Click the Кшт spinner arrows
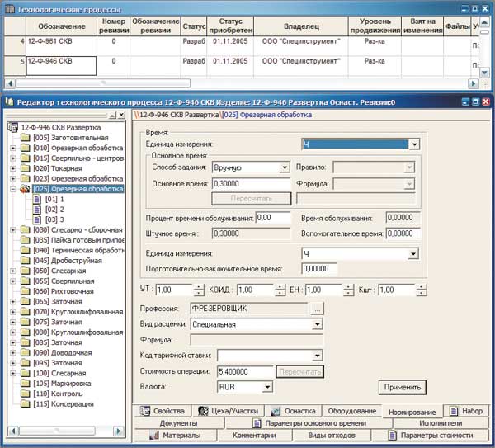Image resolution: width=495 pixels, height=448 pixels. click(x=422, y=290)
